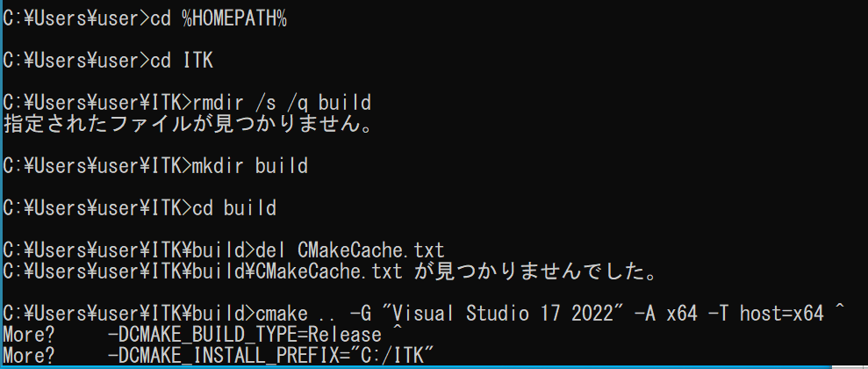
Task: Click the 'cd ITK' command line
Action: [x=176, y=61]
